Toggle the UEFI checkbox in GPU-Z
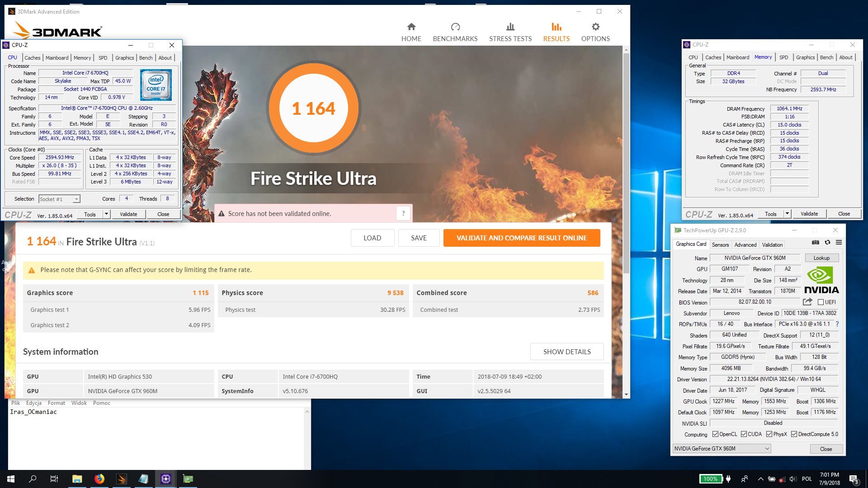 [x=821, y=302]
